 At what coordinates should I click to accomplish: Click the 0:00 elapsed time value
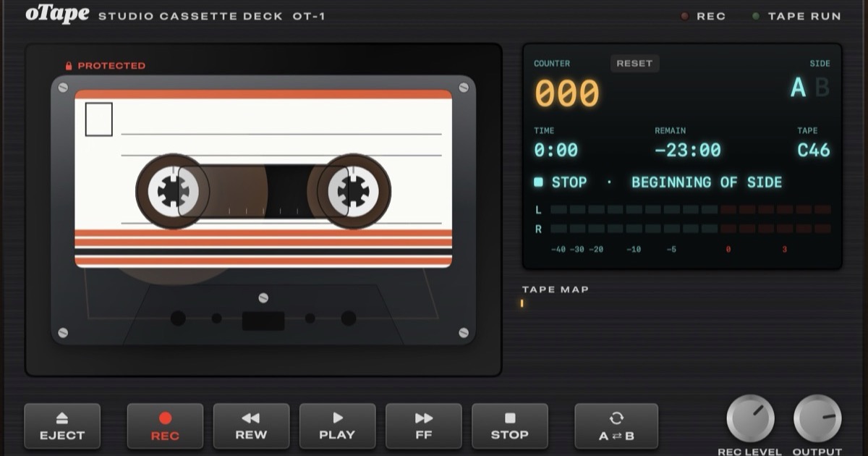(556, 151)
